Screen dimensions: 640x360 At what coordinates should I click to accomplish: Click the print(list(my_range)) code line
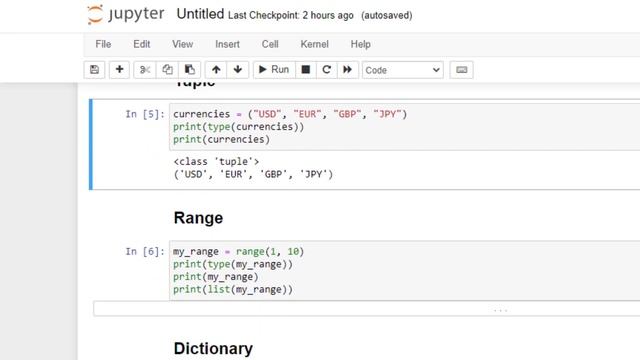click(x=233, y=289)
